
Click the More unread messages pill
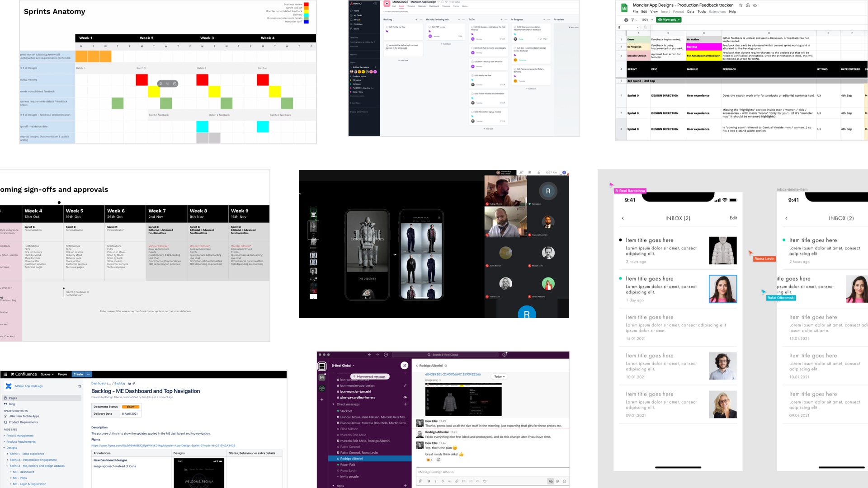[x=370, y=376]
